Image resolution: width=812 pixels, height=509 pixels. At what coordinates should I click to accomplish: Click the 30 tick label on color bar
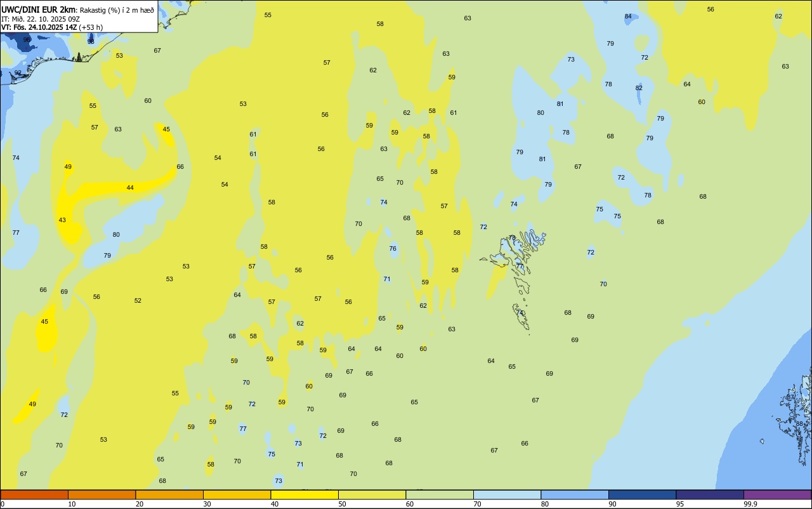point(207,504)
